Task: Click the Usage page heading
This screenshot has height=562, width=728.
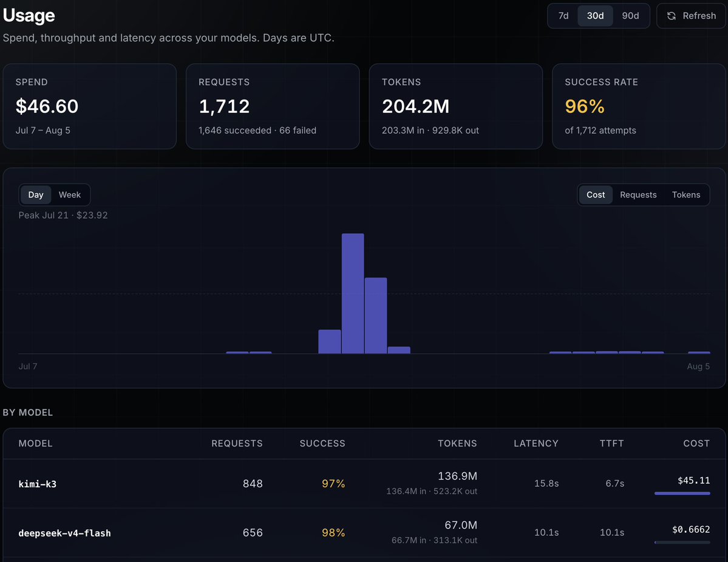Action: click(x=29, y=15)
